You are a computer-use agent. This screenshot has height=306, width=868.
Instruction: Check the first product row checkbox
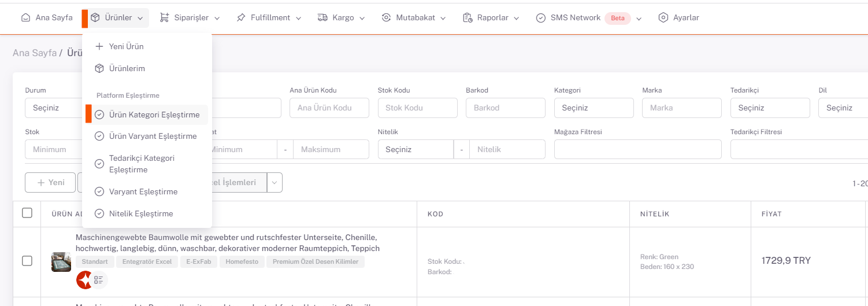27,261
